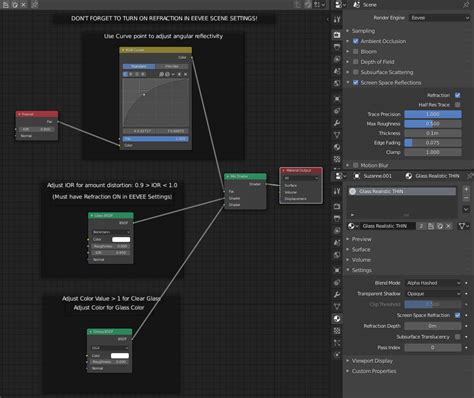This screenshot has height=398, width=474.
Task: Unlink material with X icon beside material name
Action: click(x=449, y=226)
